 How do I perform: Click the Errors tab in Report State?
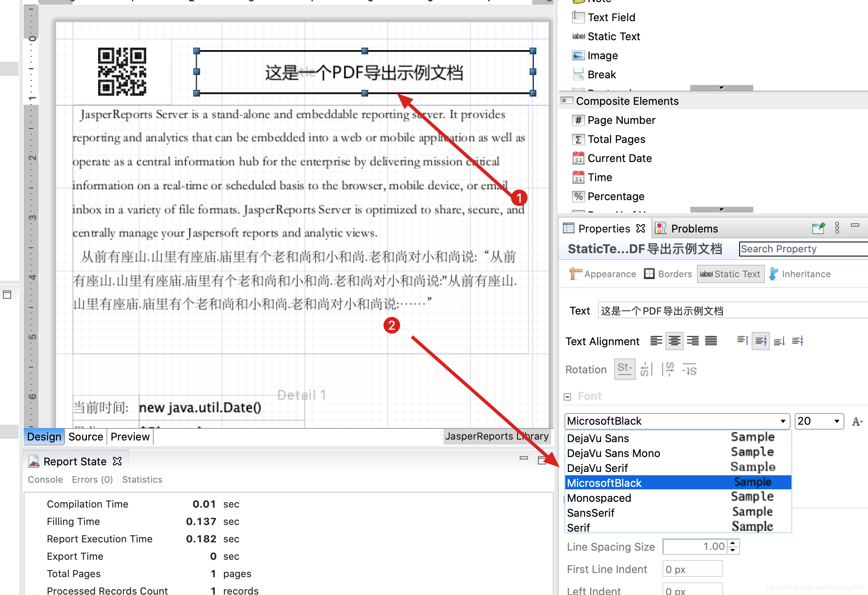92,479
